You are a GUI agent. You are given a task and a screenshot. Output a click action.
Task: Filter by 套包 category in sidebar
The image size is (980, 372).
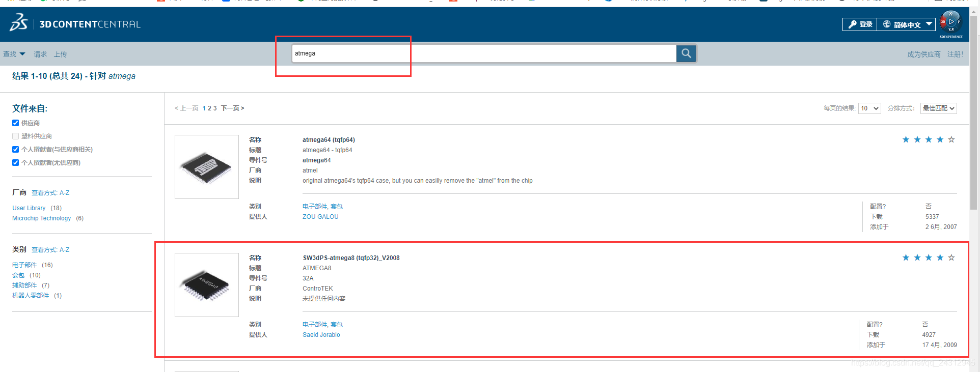point(18,275)
